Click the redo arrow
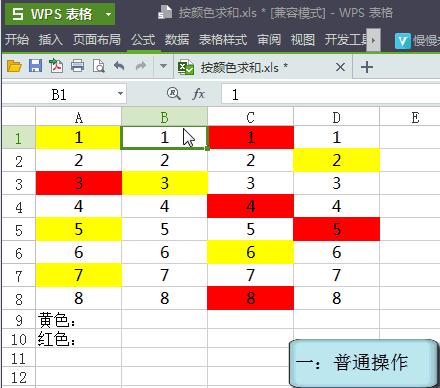The image size is (440, 388). (x=141, y=66)
